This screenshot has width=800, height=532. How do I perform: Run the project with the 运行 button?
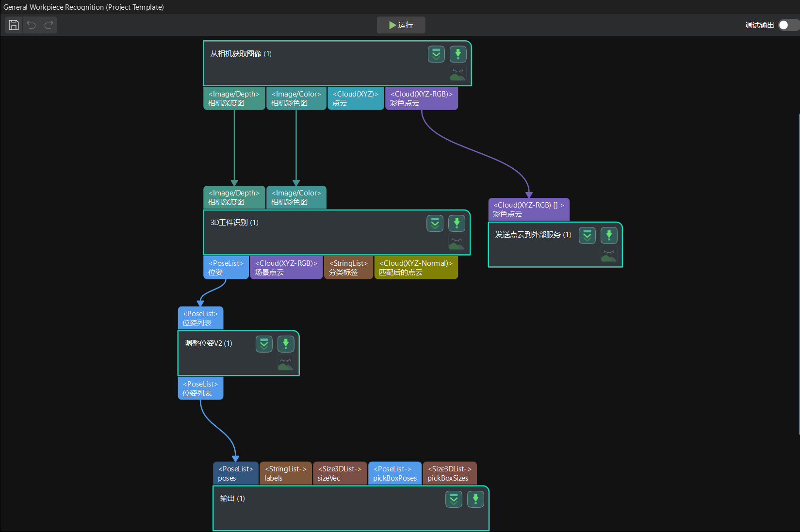point(401,25)
